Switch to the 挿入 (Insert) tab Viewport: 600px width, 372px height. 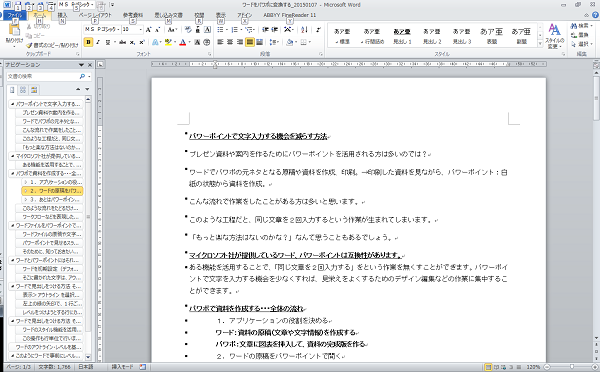pos(62,15)
